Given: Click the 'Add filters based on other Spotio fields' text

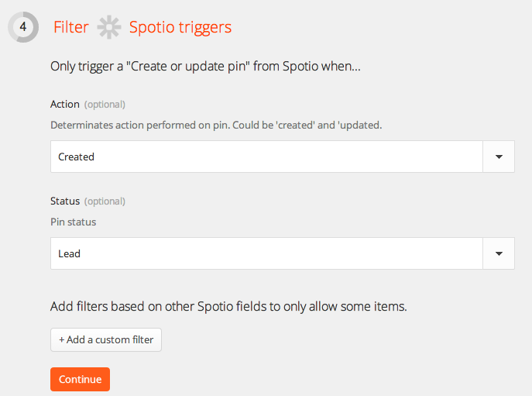Looking at the screenshot, I should [228, 306].
